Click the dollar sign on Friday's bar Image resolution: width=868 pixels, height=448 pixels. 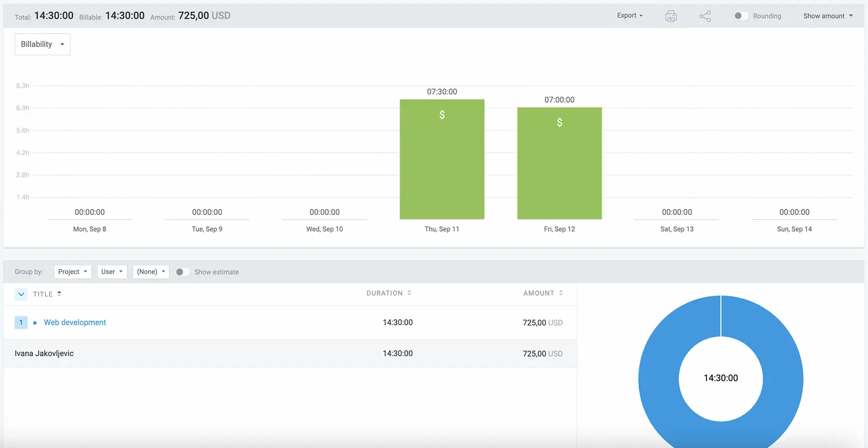click(559, 123)
